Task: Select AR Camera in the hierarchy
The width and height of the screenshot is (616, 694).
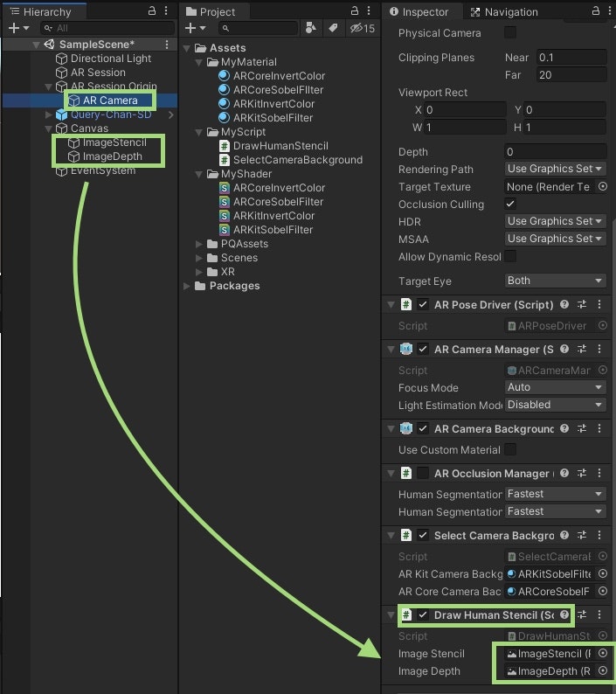Action: pos(110,101)
